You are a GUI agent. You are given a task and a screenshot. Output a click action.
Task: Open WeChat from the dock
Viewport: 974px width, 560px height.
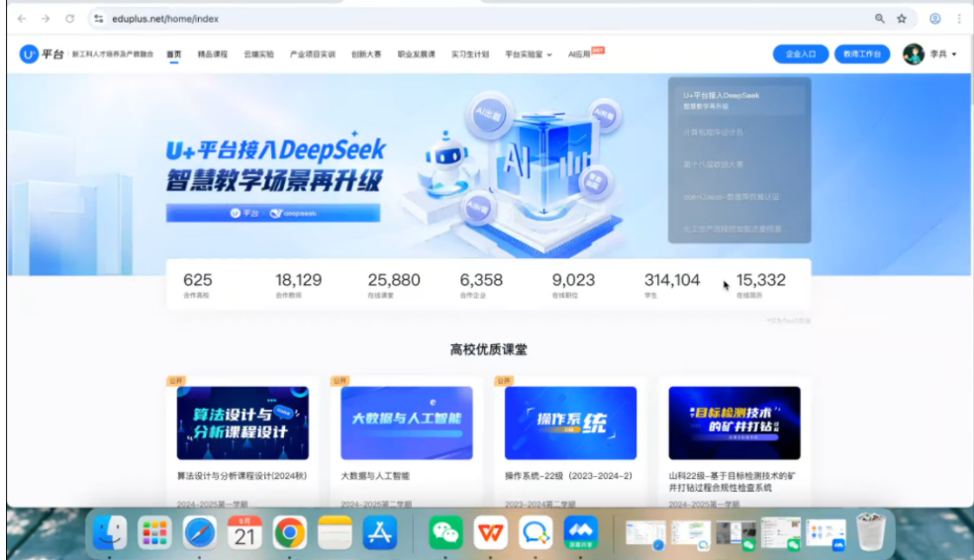point(445,532)
